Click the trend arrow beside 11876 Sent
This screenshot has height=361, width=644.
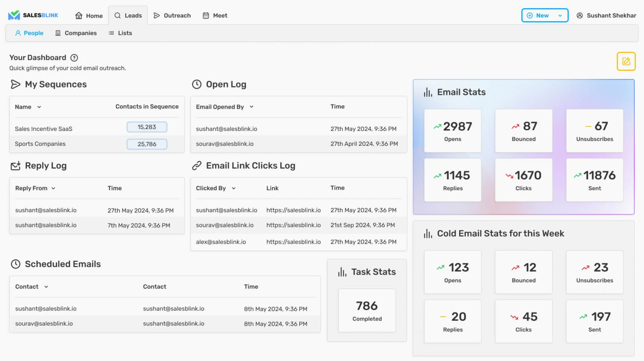(x=578, y=176)
